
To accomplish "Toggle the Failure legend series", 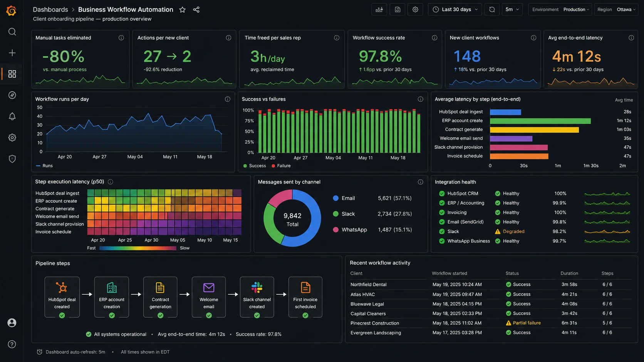I will (281, 166).
